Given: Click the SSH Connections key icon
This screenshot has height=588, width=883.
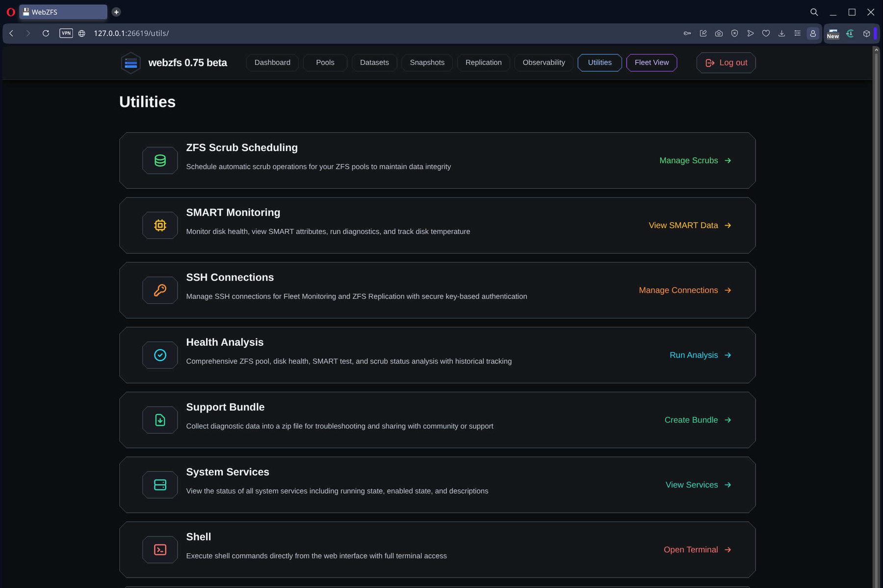Looking at the screenshot, I should pos(160,290).
